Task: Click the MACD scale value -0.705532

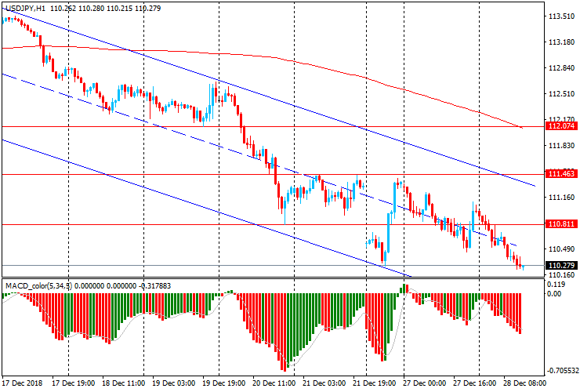Action: (562, 371)
